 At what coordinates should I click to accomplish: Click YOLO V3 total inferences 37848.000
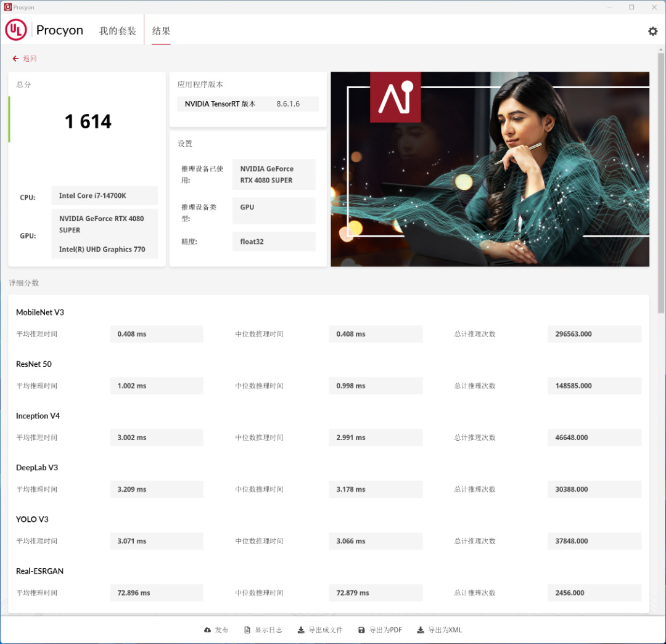click(x=594, y=541)
